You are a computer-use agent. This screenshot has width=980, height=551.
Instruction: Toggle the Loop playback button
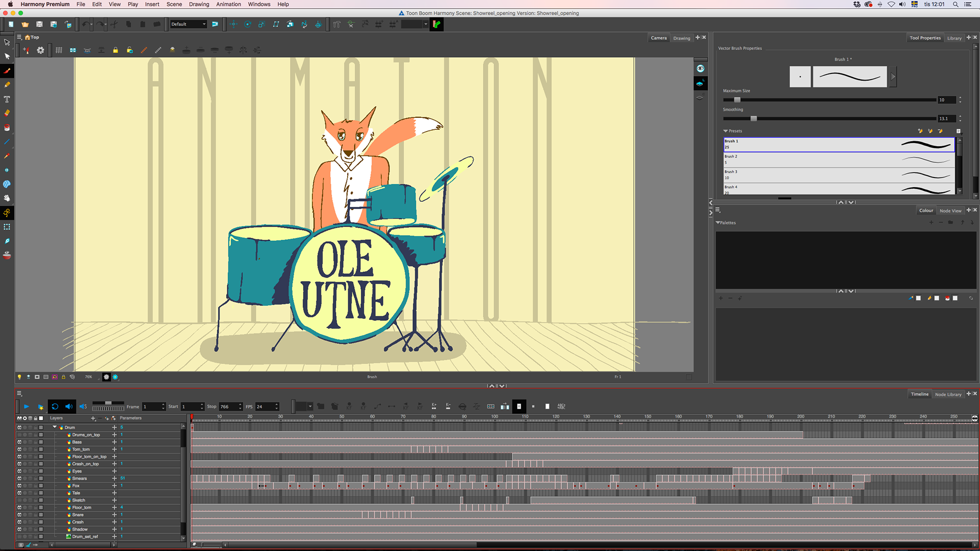[x=55, y=406]
